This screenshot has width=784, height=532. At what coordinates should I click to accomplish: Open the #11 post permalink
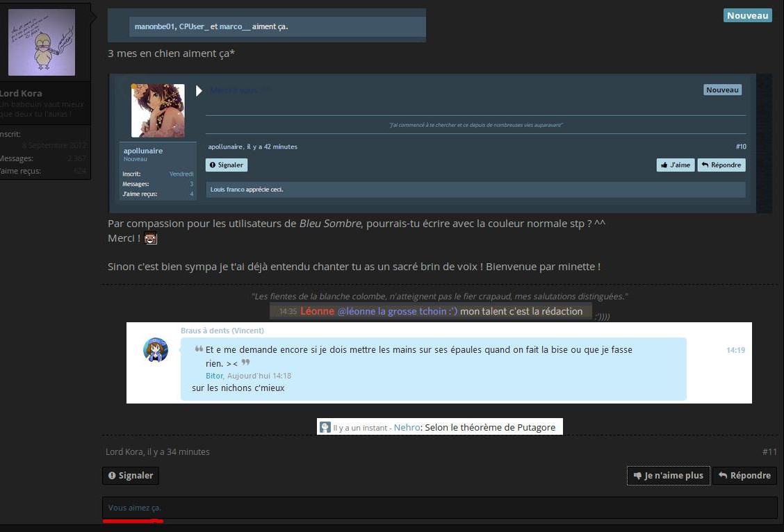(769, 451)
